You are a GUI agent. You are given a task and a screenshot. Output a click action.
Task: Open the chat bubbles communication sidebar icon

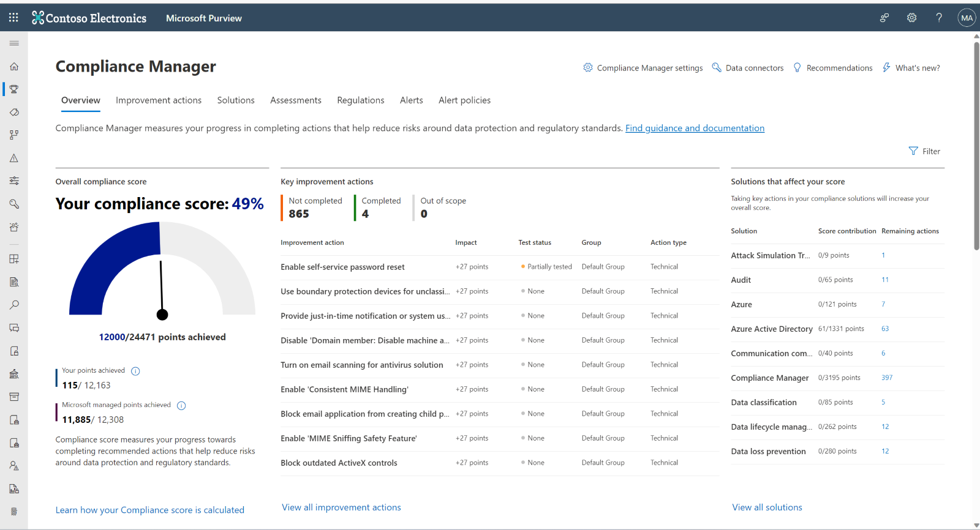click(14, 328)
